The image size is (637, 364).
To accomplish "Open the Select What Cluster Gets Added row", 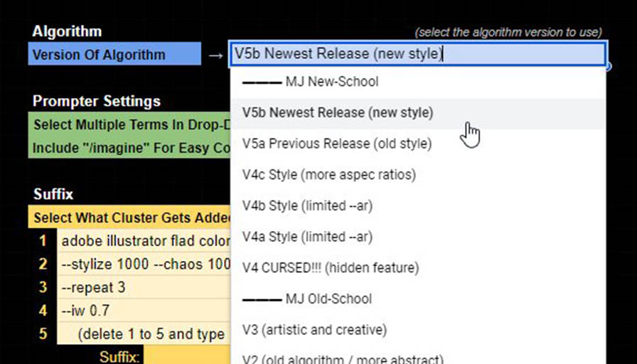I will tap(129, 218).
